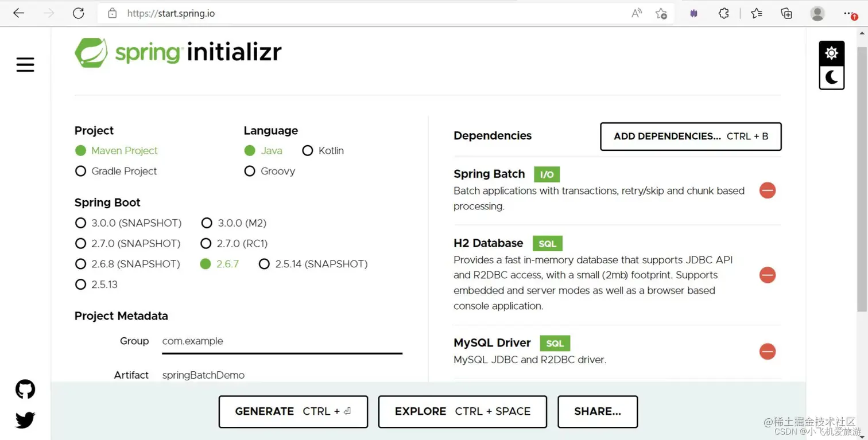Edit the Group field com.example
The width and height of the screenshot is (868, 440).
(x=282, y=341)
